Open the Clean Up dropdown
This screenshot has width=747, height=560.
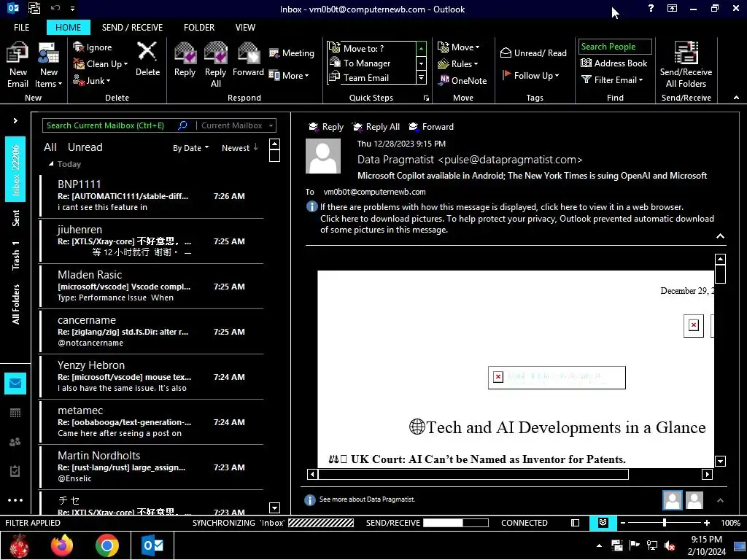tap(100, 64)
